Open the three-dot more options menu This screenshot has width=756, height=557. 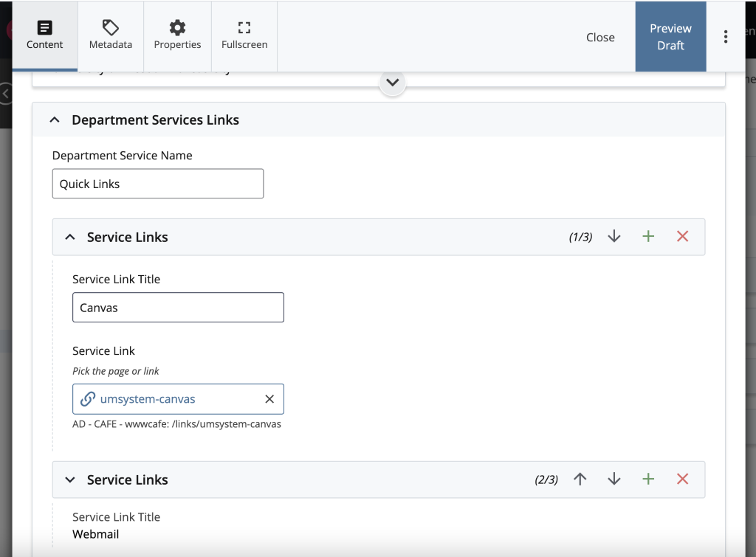(x=726, y=37)
